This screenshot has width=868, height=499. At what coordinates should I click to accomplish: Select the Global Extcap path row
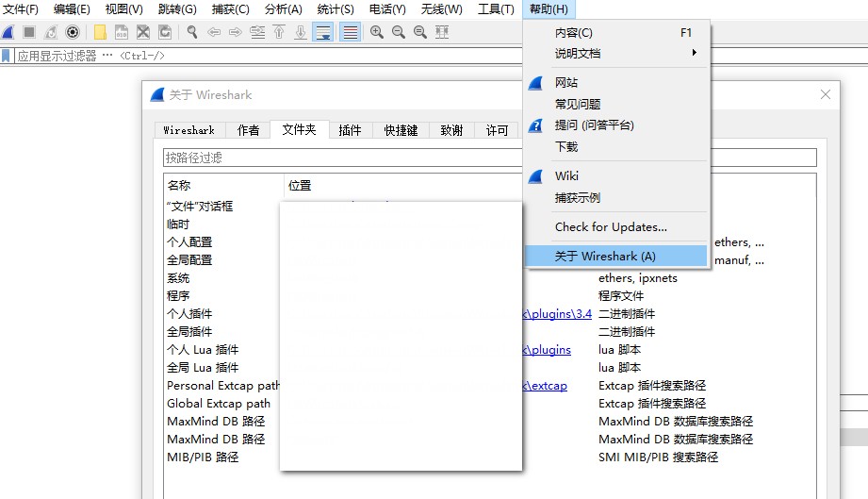pyautogui.click(x=490, y=403)
